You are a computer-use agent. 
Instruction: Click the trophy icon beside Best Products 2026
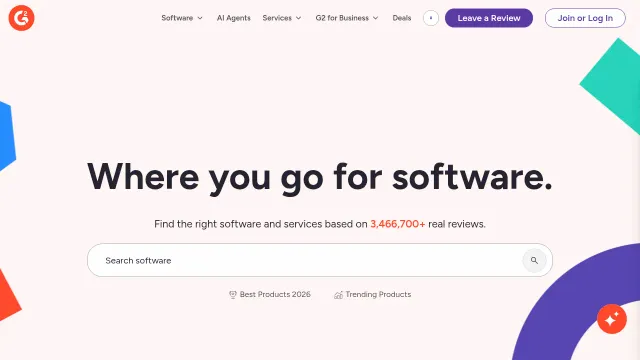tap(233, 295)
